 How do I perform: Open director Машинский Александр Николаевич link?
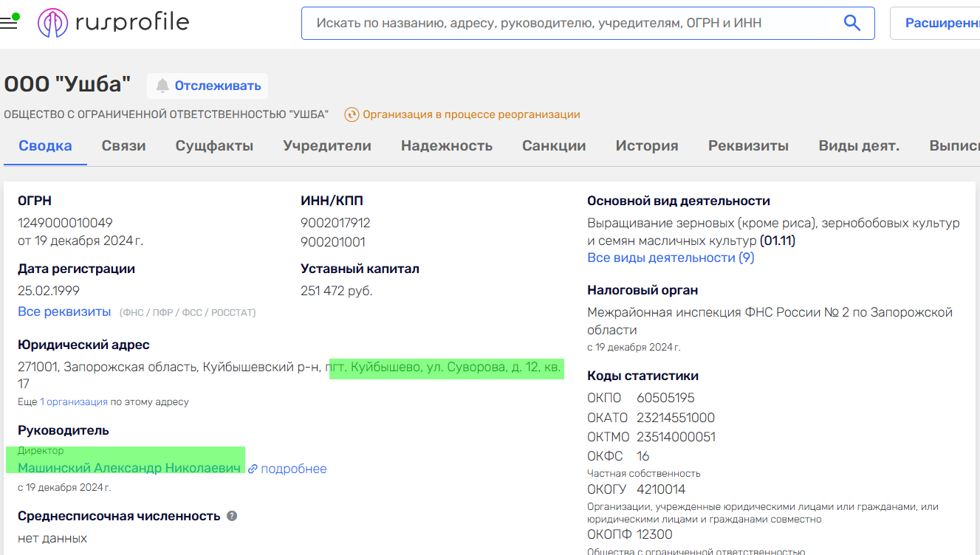click(129, 468)
